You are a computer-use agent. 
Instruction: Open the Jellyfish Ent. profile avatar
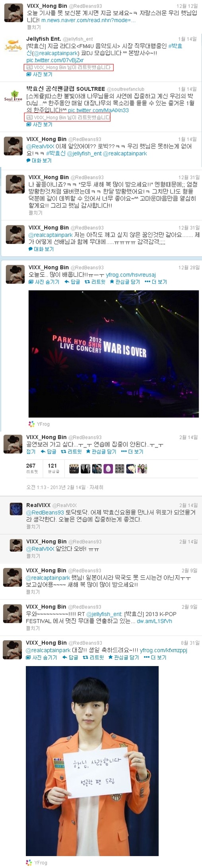13,47
